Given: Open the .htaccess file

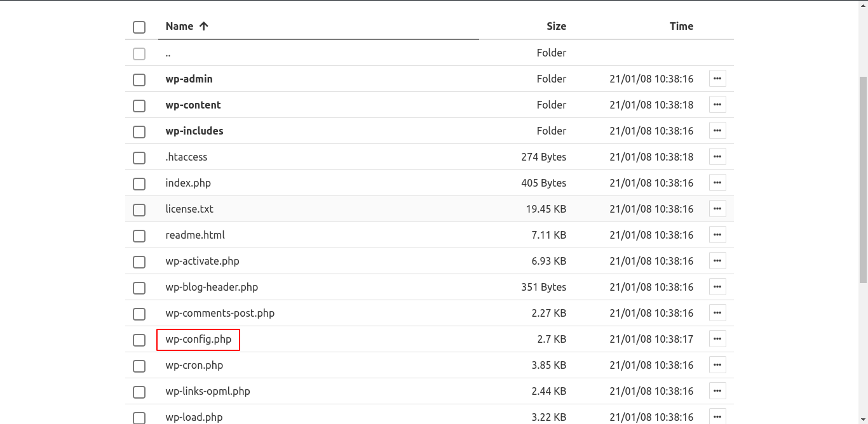Looking at the screenshot, I should click(x=186, y=157).
